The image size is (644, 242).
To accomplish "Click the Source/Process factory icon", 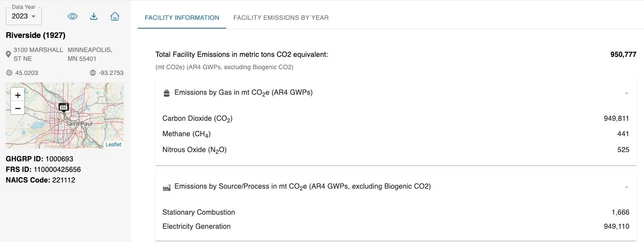I will pyautogui.click(x=166, y=187).
